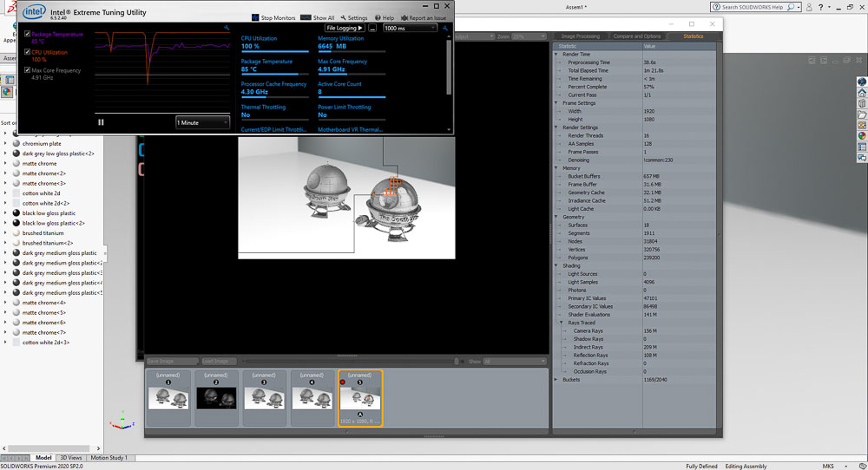Viewport: 868px width, 470px height.
Task: Click the wrench icon above XTU graph
Action: click(227, 28)
